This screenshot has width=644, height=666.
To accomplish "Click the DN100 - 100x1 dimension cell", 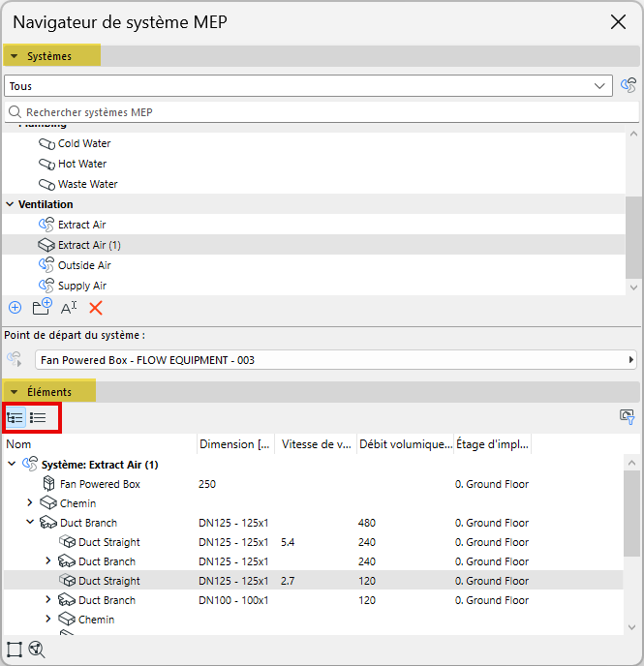I will click(x=233, y=600).
